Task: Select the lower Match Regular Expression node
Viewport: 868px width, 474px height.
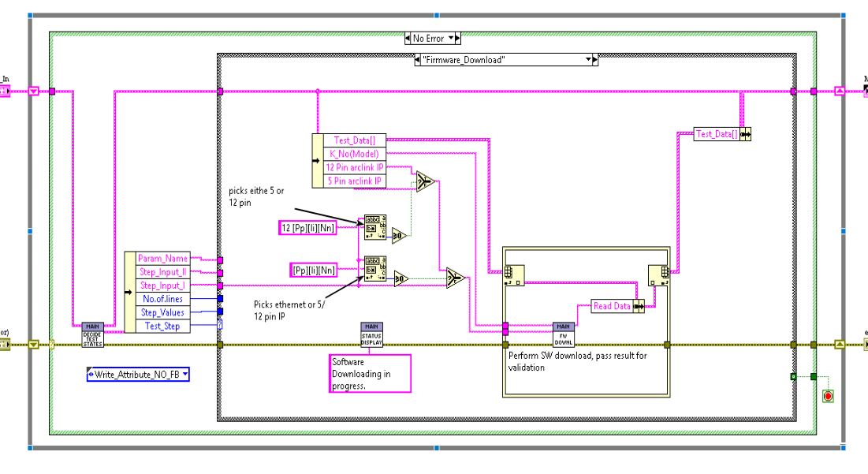Action: click(x=374, y=270)
